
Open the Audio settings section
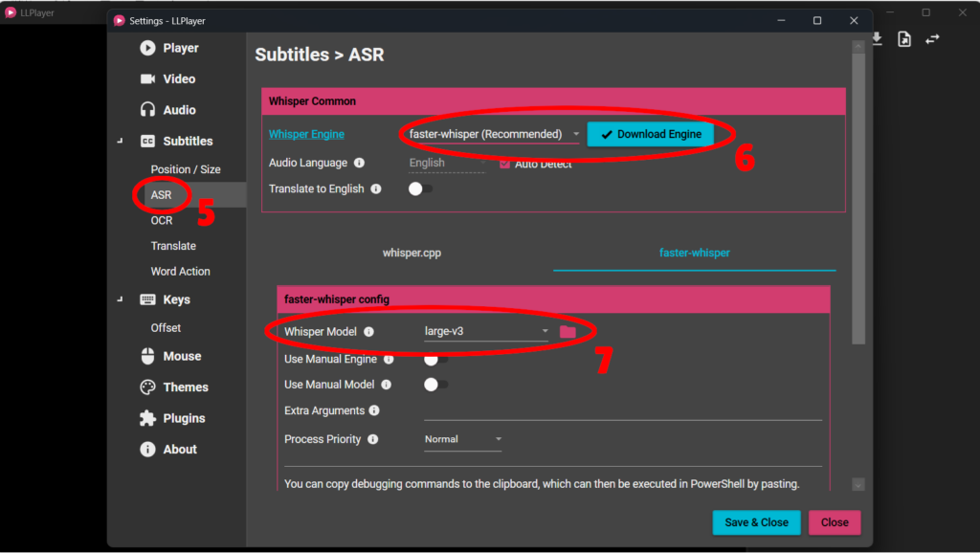(167, 110)
